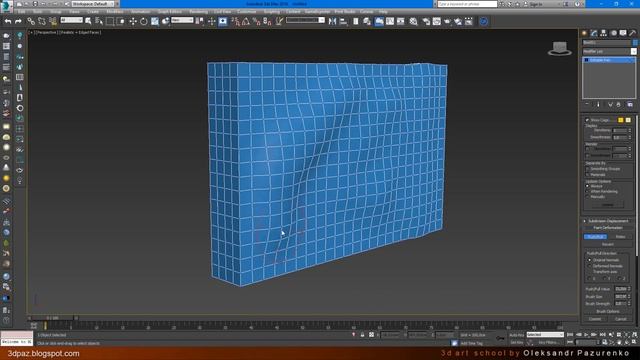640x360 pixels.
Task: Select the Manually update option
Action: tap(588, 197)
